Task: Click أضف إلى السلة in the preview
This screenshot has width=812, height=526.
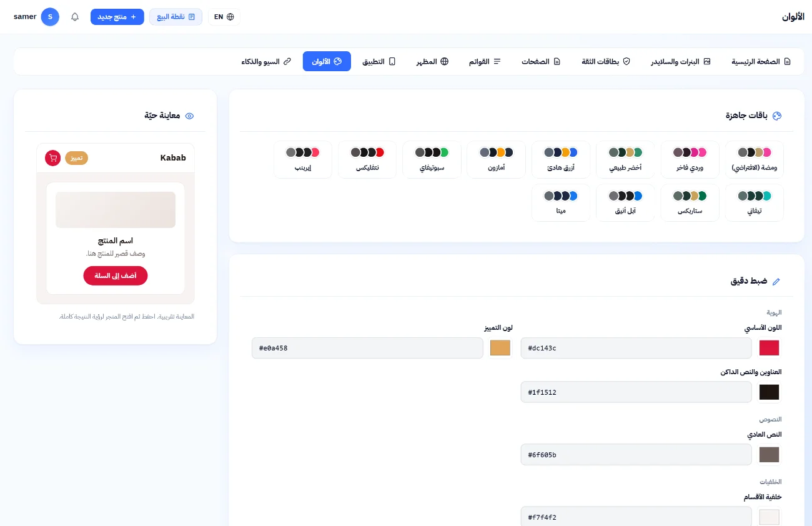Action: pyautogui.click(x=116, y=275)
